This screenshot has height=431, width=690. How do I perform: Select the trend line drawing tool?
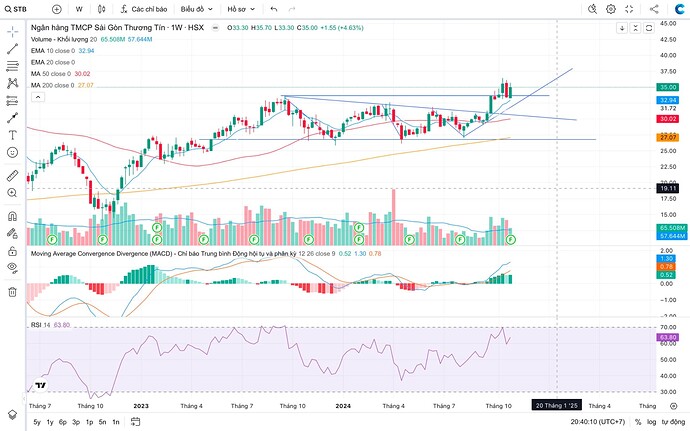click(12, 49)
